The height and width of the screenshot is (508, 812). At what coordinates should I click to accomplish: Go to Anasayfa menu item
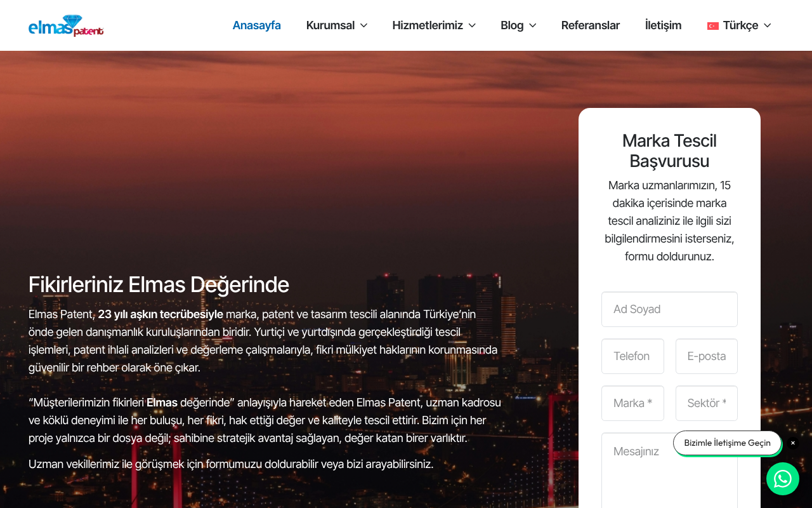click(x=256, y=25)
